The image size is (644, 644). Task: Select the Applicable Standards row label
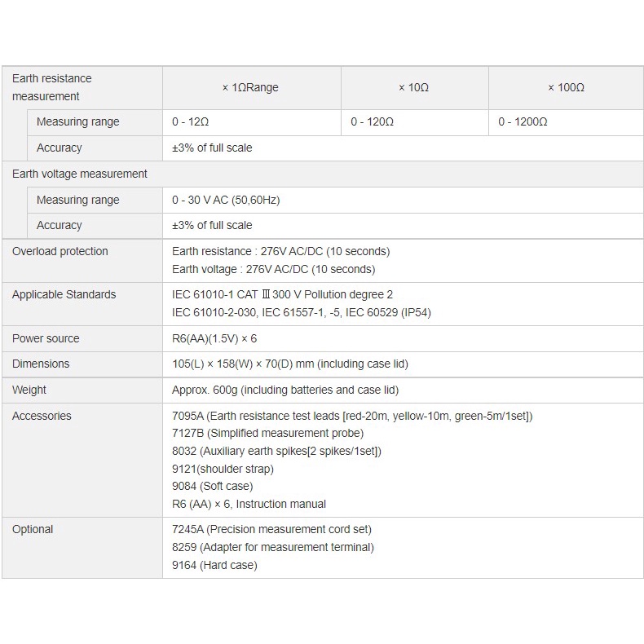point(64,294)
